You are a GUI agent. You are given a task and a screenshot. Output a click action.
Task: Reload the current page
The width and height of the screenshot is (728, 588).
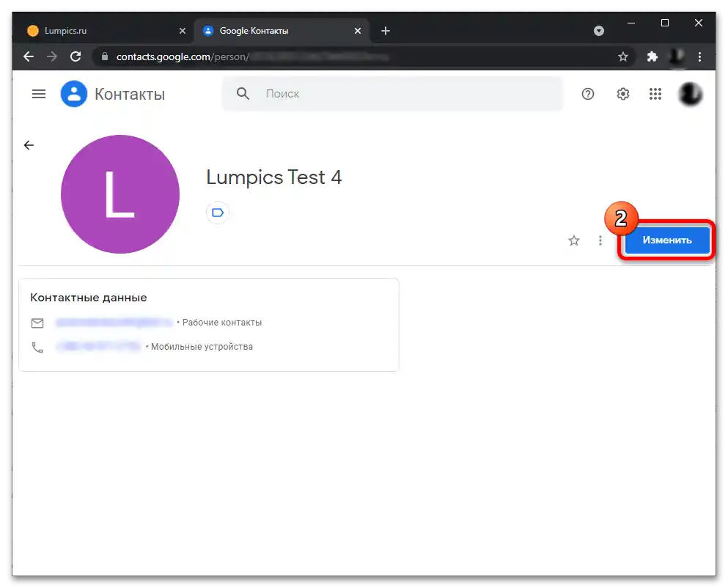pyautogui.click(x=76, y=56)
